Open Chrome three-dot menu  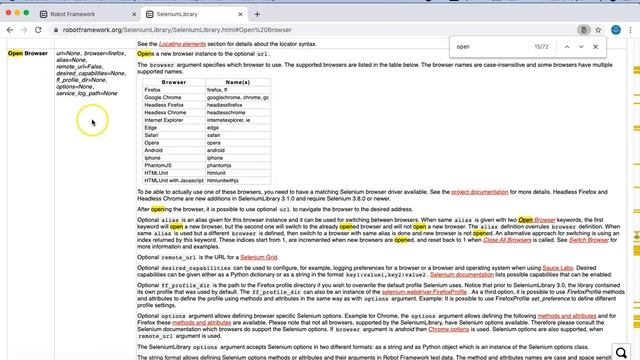click(631, 30)
